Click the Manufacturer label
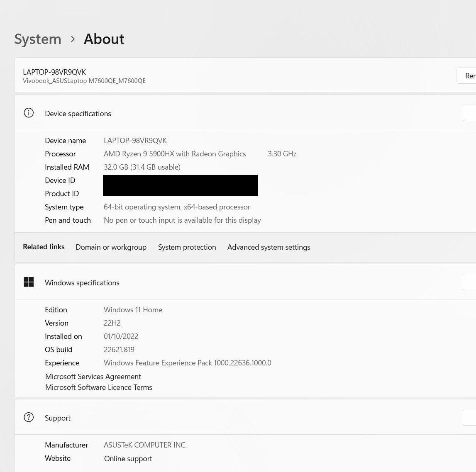 66,445
